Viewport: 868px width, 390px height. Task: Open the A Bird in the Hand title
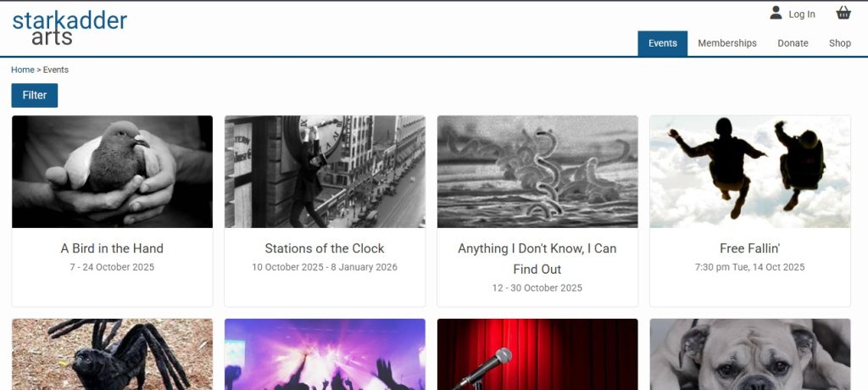click(x=112, y=248)
